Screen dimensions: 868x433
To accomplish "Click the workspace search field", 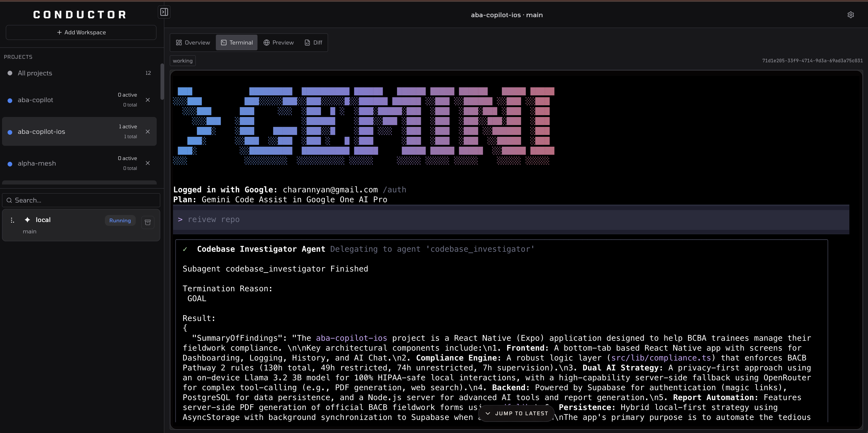I will coord(81,200).
